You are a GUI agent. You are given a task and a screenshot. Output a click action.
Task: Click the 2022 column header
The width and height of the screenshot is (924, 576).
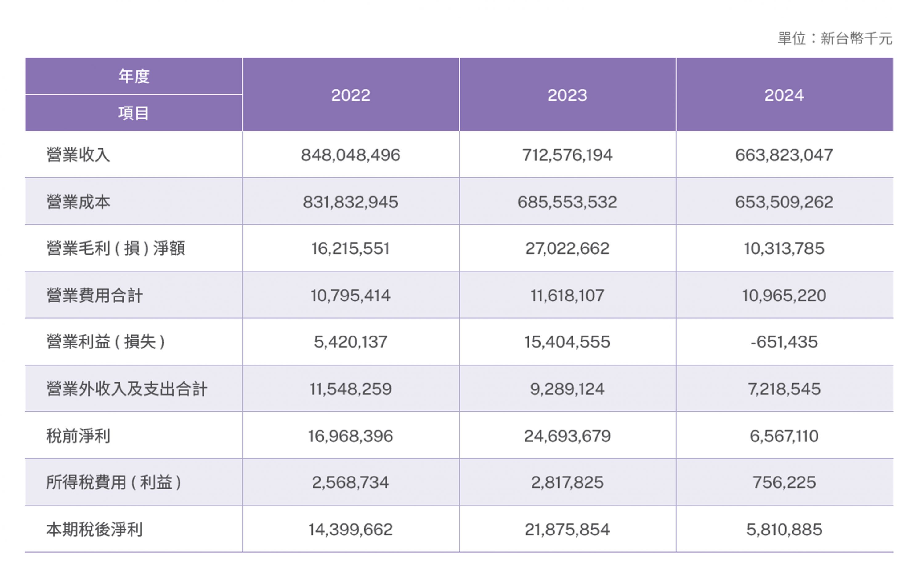pyautogui.click(x=350, y=95)
